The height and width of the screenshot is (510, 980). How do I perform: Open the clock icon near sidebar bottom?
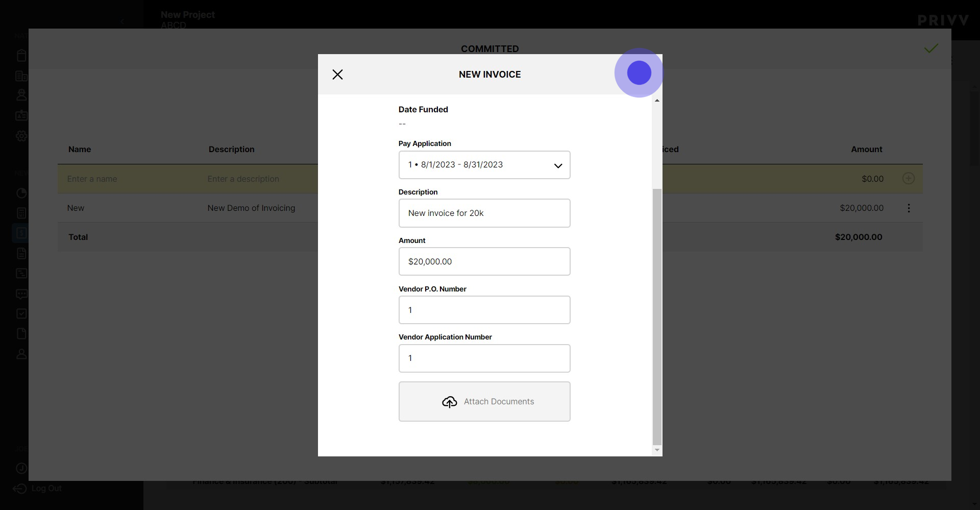21,468
